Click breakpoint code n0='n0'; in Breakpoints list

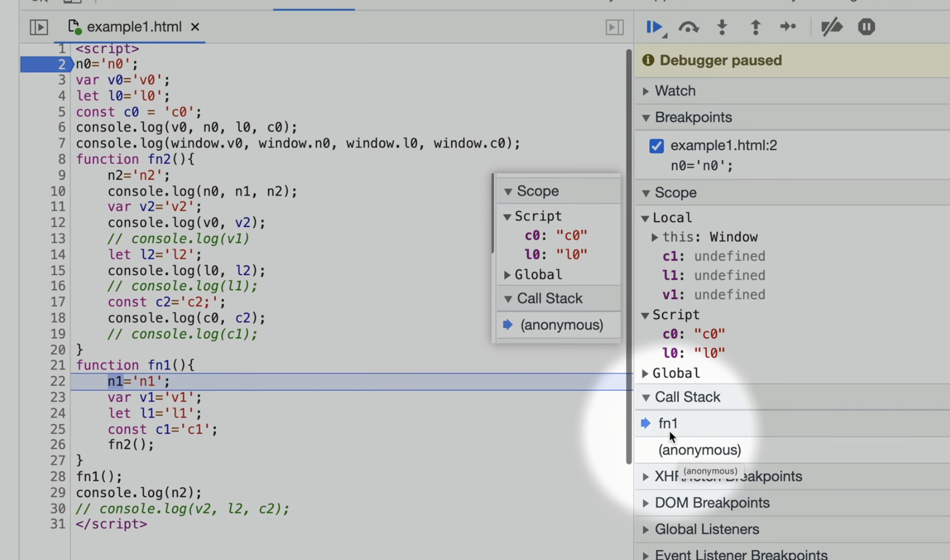(702, 166)
